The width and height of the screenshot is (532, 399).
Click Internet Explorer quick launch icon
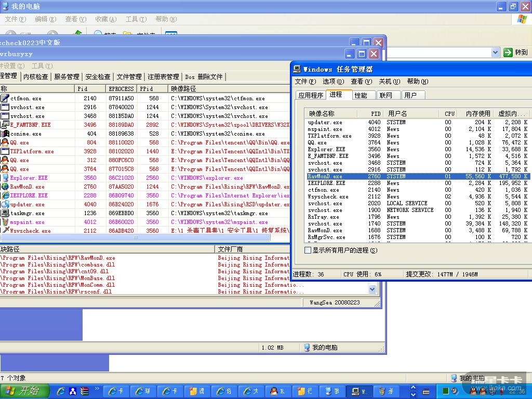61,391
